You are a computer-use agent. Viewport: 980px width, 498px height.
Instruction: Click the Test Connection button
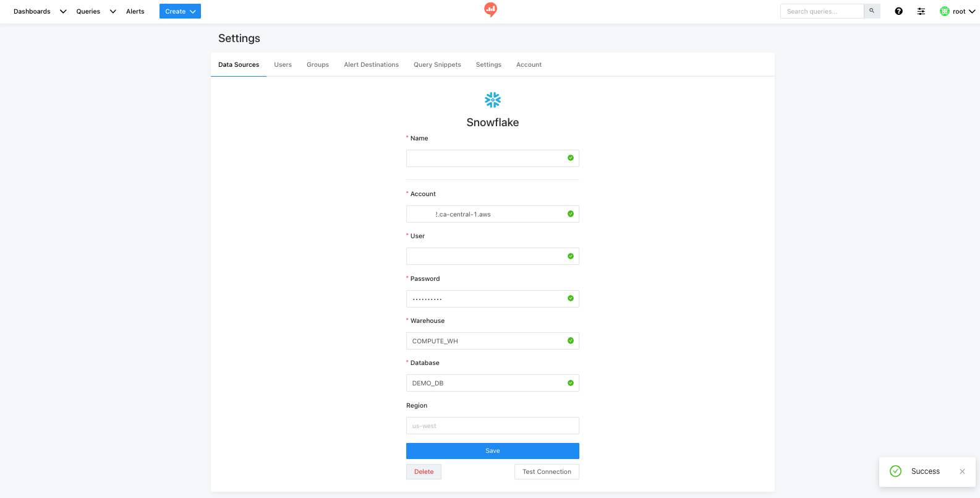(x=547, y=472)
